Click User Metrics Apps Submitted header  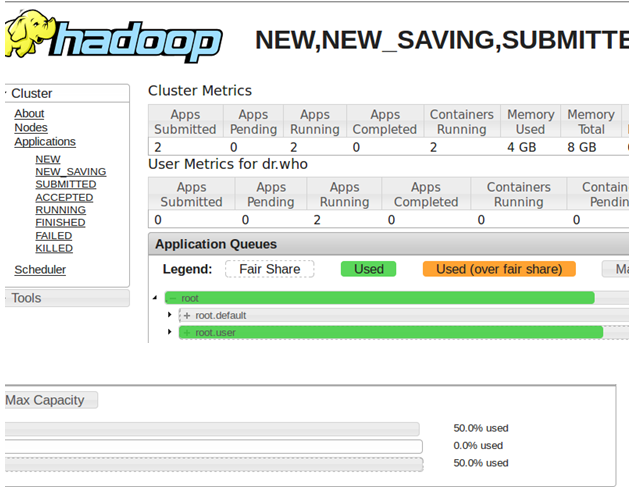[x=192, y=194]
